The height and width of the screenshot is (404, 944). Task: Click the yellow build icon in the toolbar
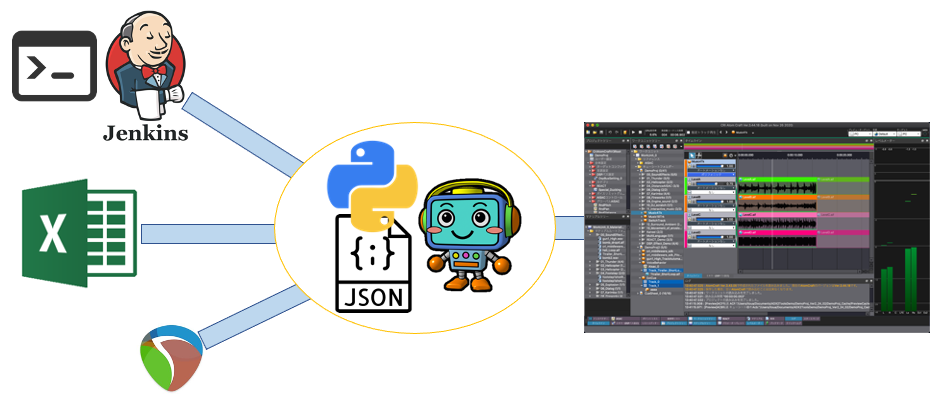[626, 132]
